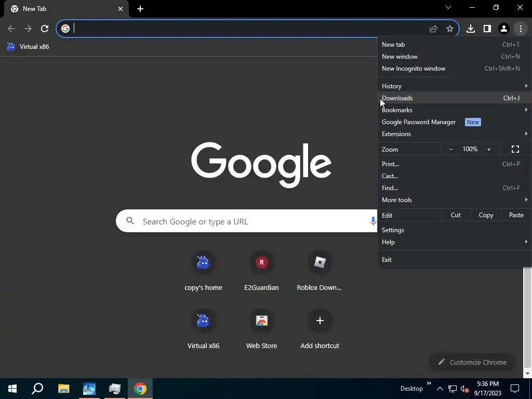Click the Add shortcut plus tile
Image resolution: width=532 pixels, height=399 pixels.
coord(320,329)
